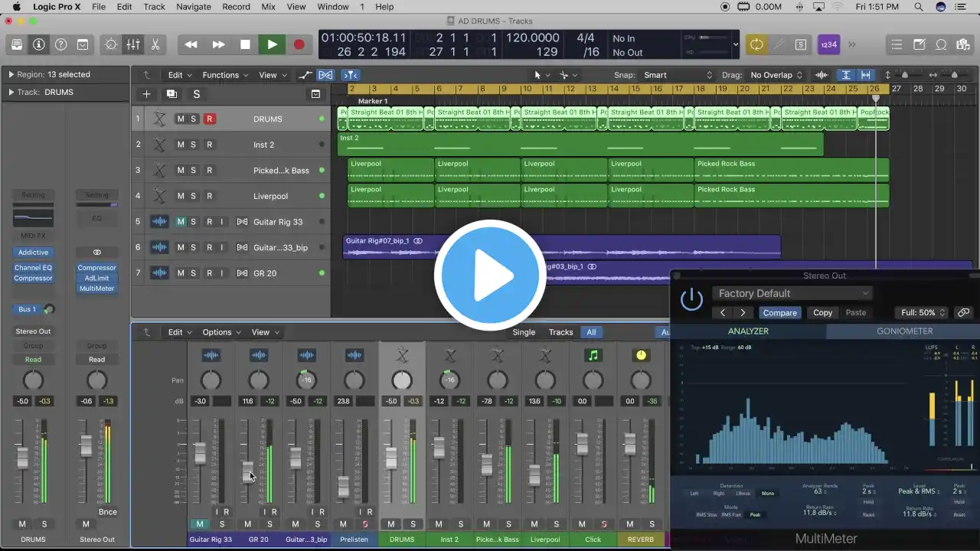
Task: Open the LCD display mode dropdown arrow
Action: (736, 44)
